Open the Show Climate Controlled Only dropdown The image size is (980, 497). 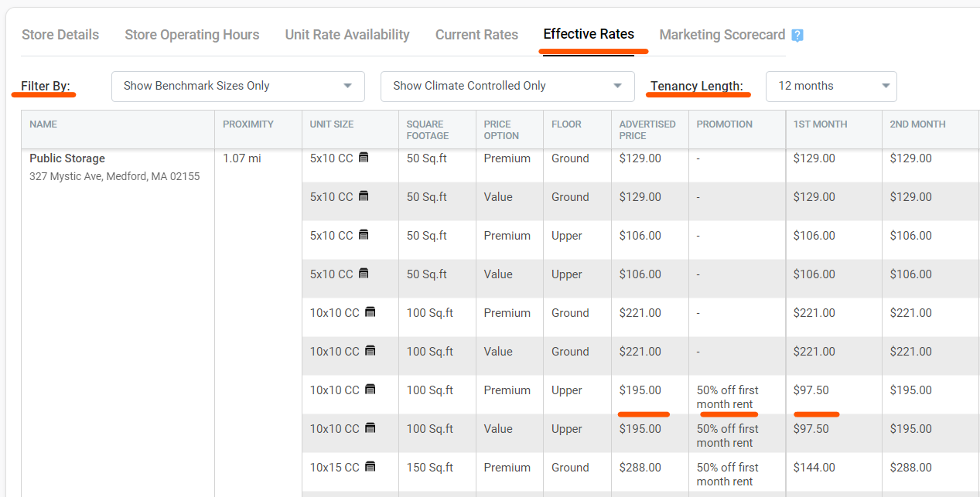pos(507,86)
